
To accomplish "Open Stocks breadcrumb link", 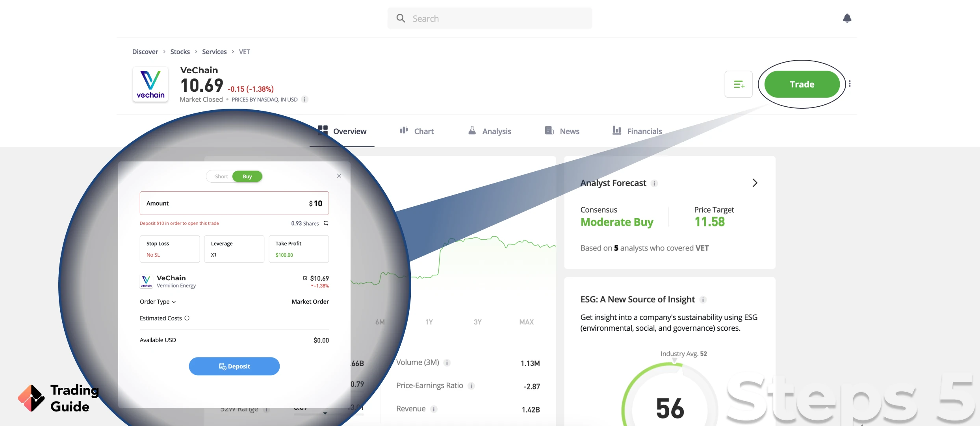I will 180,52.
